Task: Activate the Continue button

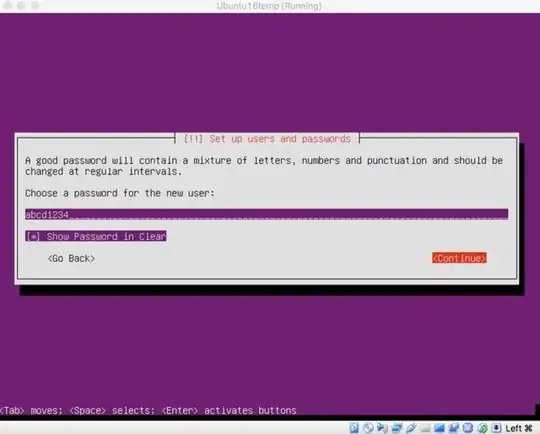Action: [x=459, y=258]
